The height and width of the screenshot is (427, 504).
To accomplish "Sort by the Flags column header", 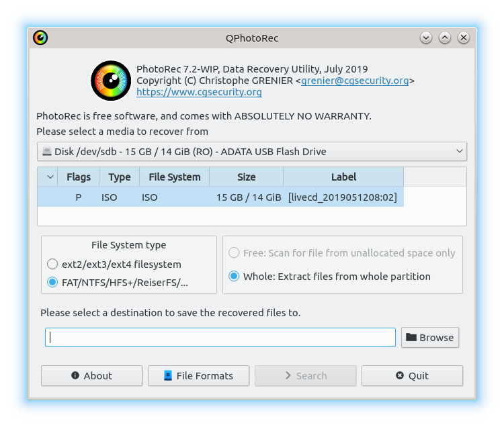I will click(79, 177).
